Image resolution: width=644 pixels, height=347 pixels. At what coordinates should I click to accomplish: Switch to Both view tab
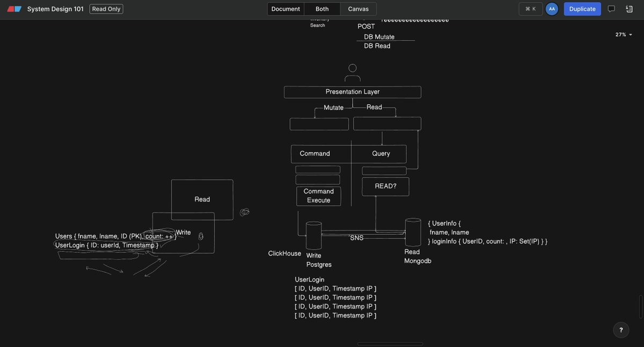(322, 9)
